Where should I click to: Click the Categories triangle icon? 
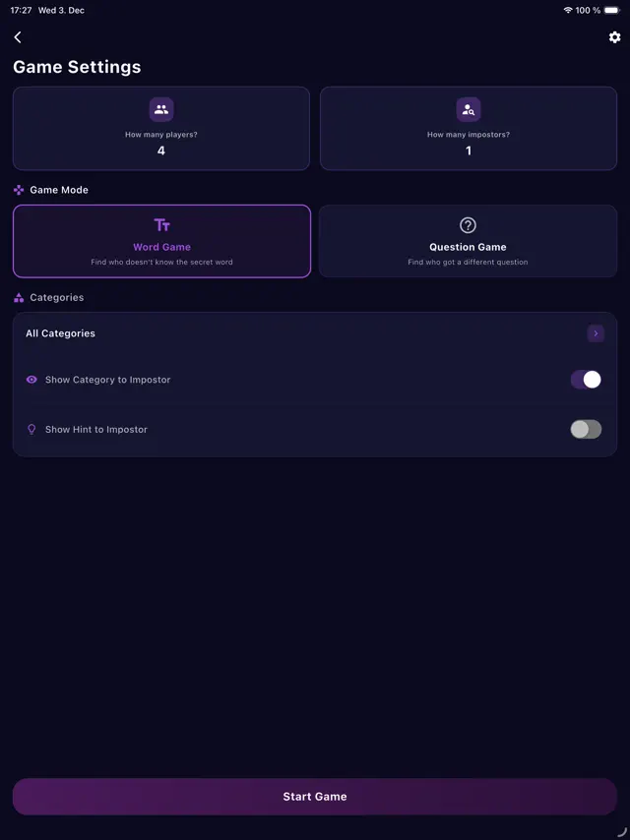pos(17,297)
